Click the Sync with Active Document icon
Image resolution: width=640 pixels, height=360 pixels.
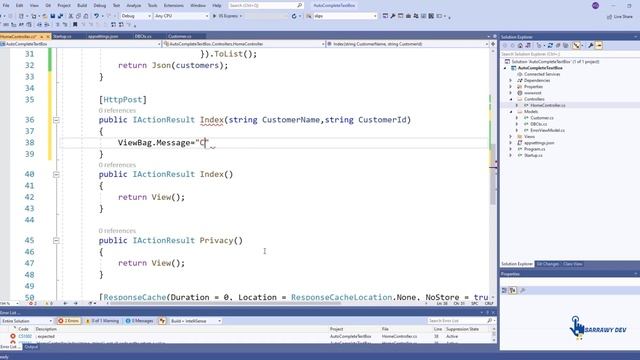550,46
